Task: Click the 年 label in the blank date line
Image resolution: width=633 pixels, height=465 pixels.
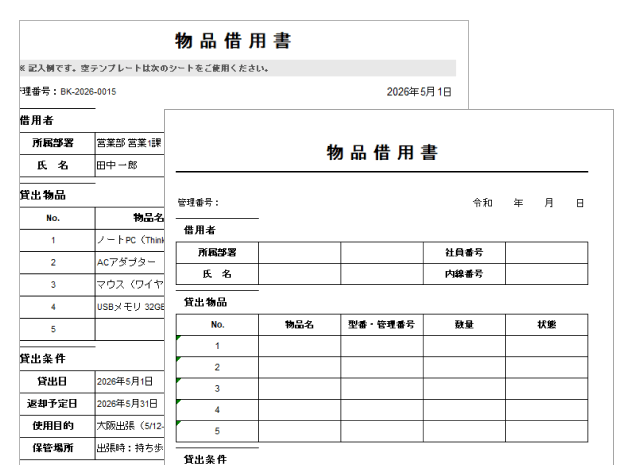Action: (x=518, y=203)
